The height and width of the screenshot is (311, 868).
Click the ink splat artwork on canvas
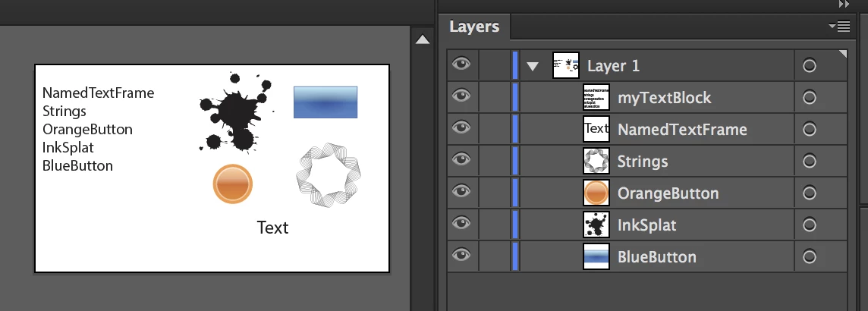[235, 112]
